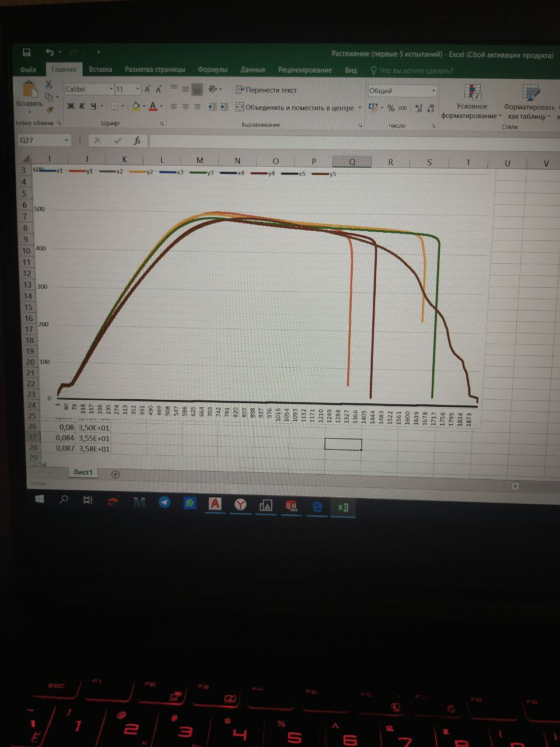Open Форматировать как таблицу gallery
560x747 pixels.
[x=529, y=102]
